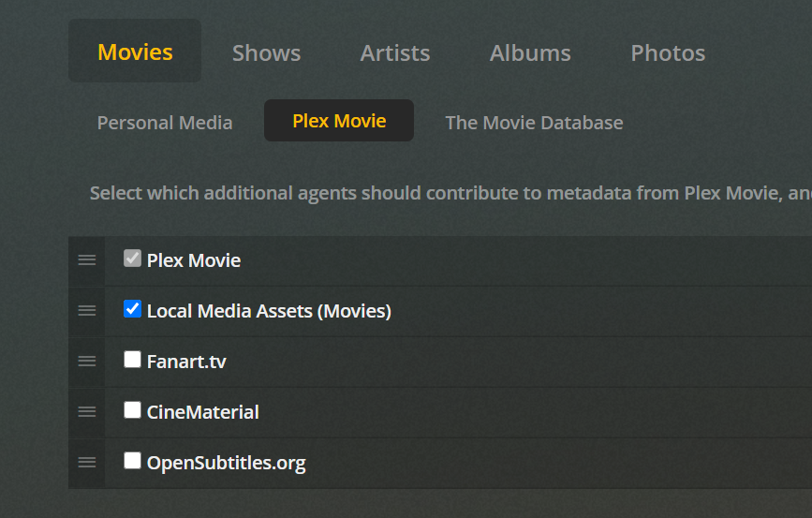
Task: Go to the Artists tab
Action: point(395,53)
